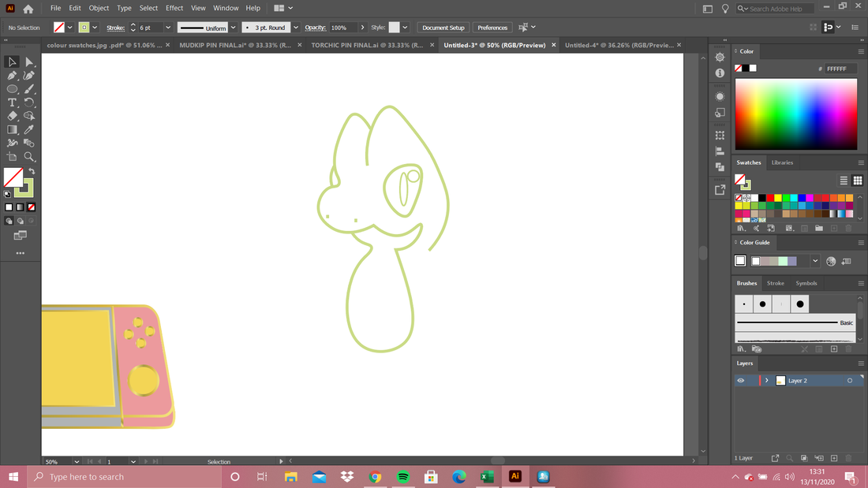868x488 pixels.
Task: Open the Style dropdown arrow
Action: [x=406, y=28]
